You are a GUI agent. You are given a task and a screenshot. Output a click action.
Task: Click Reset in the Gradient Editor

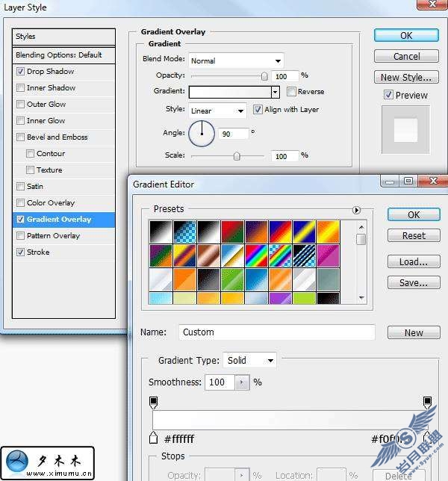[x=414, y=235]
